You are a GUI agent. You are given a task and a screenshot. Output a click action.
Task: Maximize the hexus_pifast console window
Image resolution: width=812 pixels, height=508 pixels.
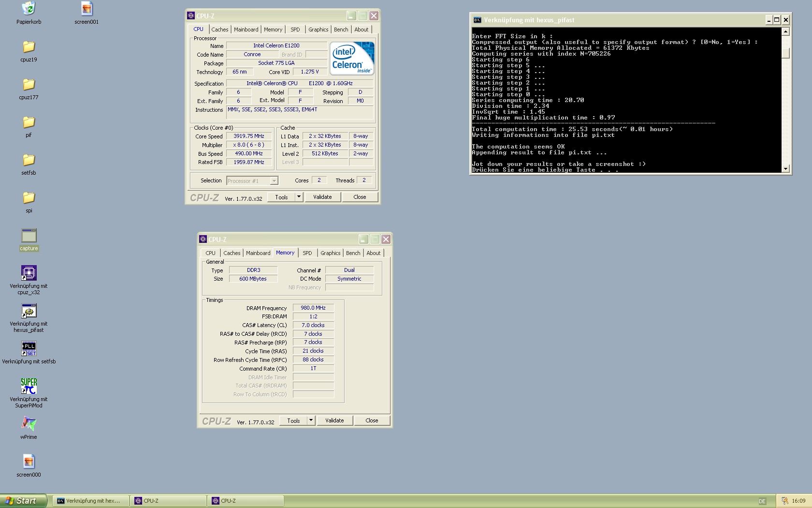[777, 20]
